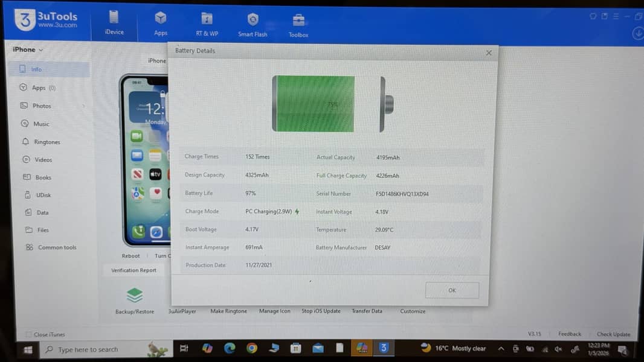This screenshot has height=362, width=644.
Task: Switch to the iDevice tab
Action: (x=114, y=23)
